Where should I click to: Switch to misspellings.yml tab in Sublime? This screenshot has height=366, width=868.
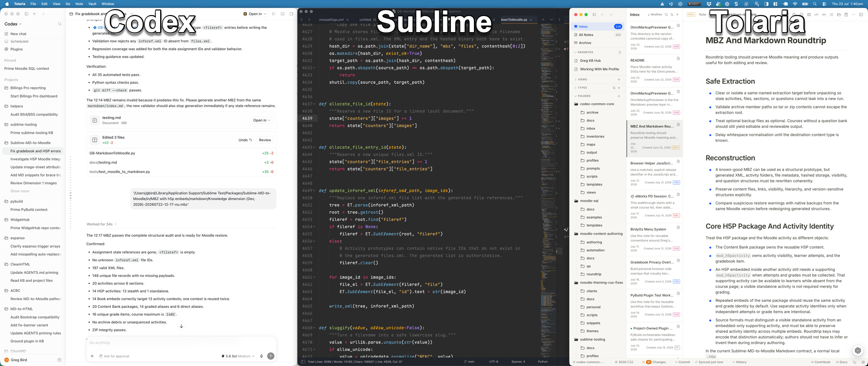click(331, 20)
